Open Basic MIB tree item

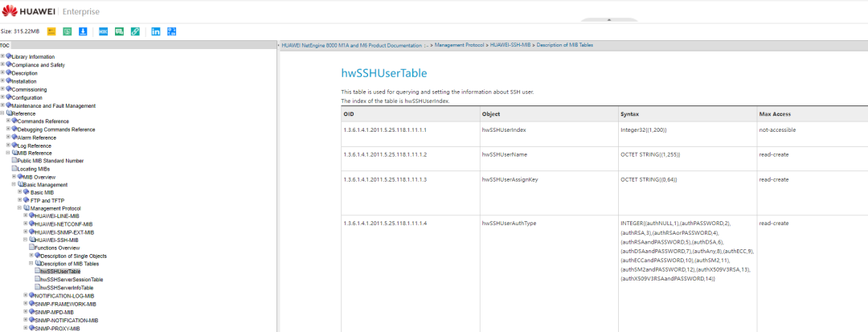[42, 193]
